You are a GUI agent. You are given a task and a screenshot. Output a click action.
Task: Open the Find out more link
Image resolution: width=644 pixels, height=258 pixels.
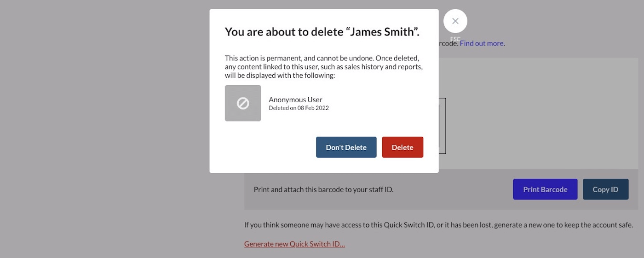pos(482,43)
